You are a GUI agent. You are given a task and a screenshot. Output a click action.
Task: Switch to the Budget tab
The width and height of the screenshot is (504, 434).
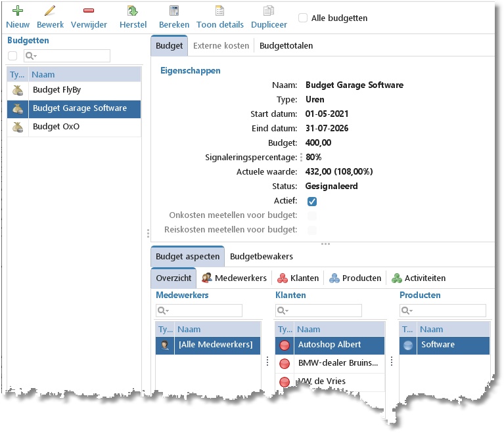[169, 45]
